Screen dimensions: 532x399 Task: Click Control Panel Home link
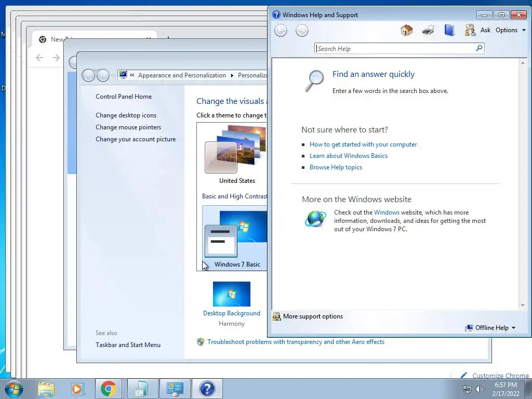tap(124, 97)
